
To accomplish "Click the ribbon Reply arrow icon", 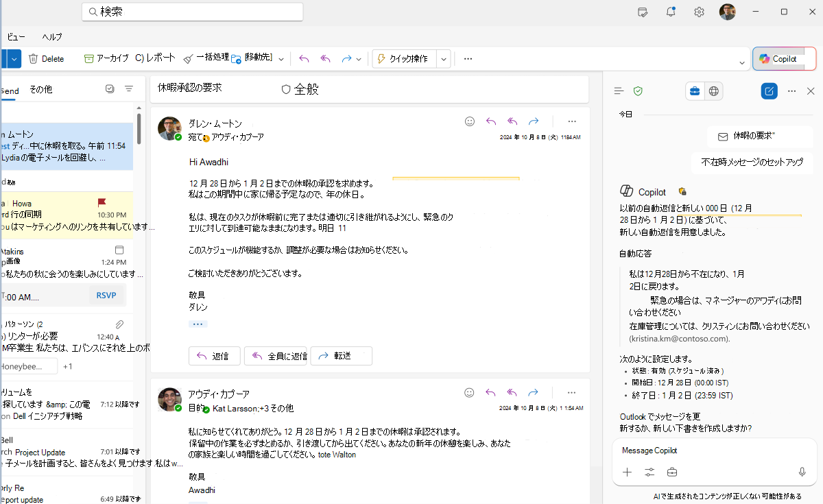I will [305, 59].
